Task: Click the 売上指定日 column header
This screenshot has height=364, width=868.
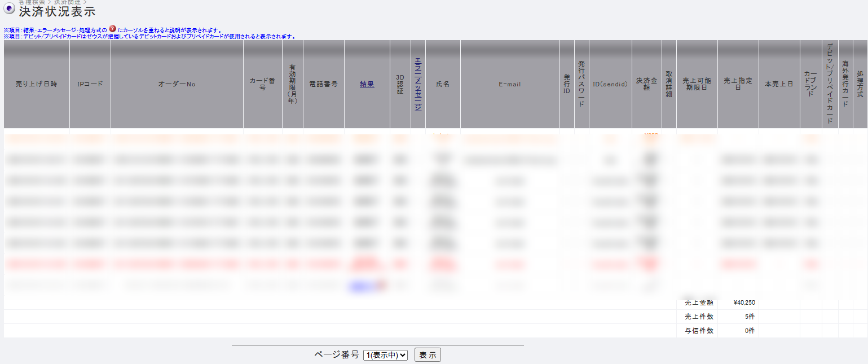Action: [x=738, y=84]
